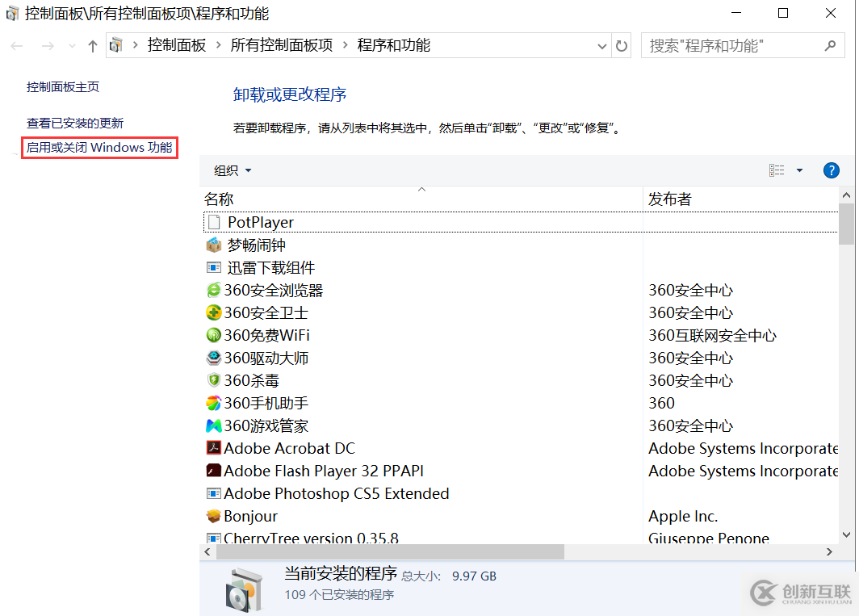Click the Adobe Flash Player icon
The width and height of the screenshot is (859, 616).
pyautogui.click(x=214, y=471)
